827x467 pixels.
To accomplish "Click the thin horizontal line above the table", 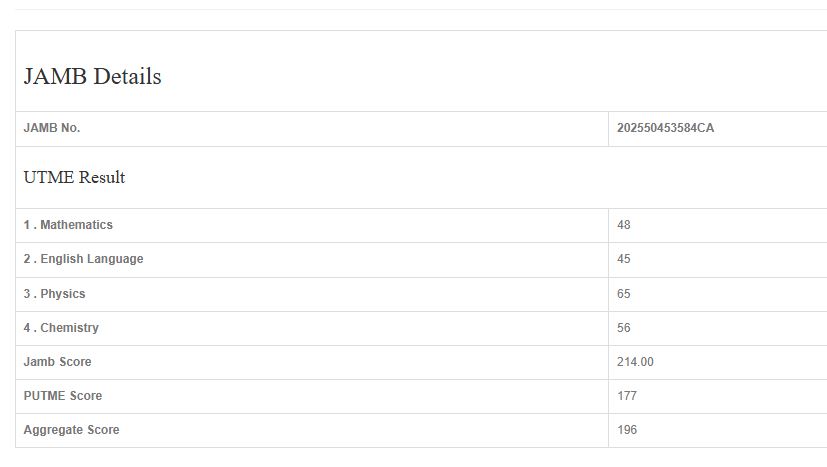I will (413, 10).
